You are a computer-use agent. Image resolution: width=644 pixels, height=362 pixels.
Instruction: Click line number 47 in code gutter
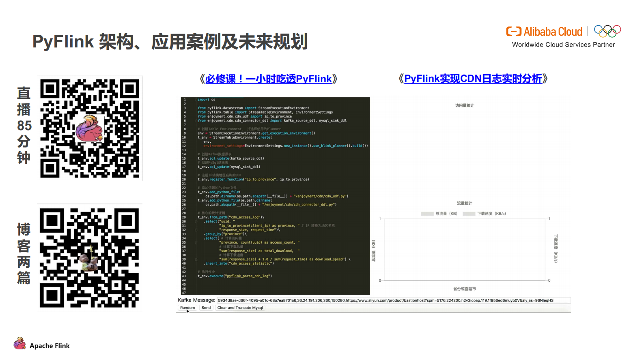point(184,293)
